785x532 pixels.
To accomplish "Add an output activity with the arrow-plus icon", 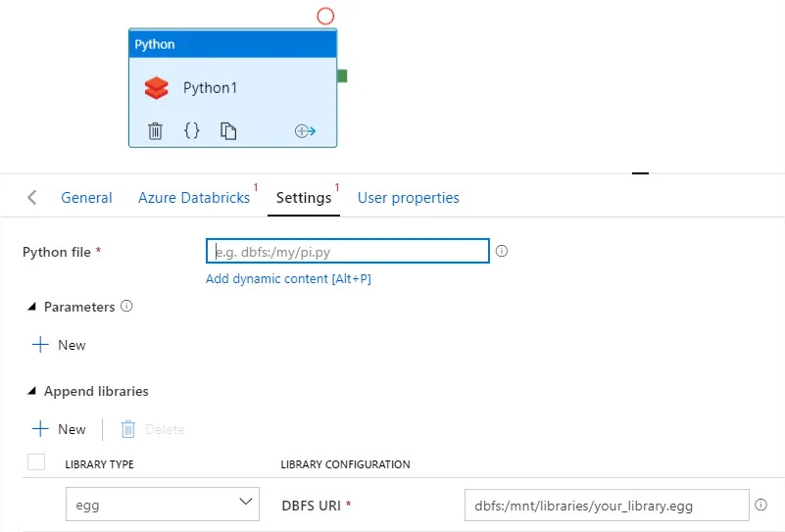I will tap(305, 131).
